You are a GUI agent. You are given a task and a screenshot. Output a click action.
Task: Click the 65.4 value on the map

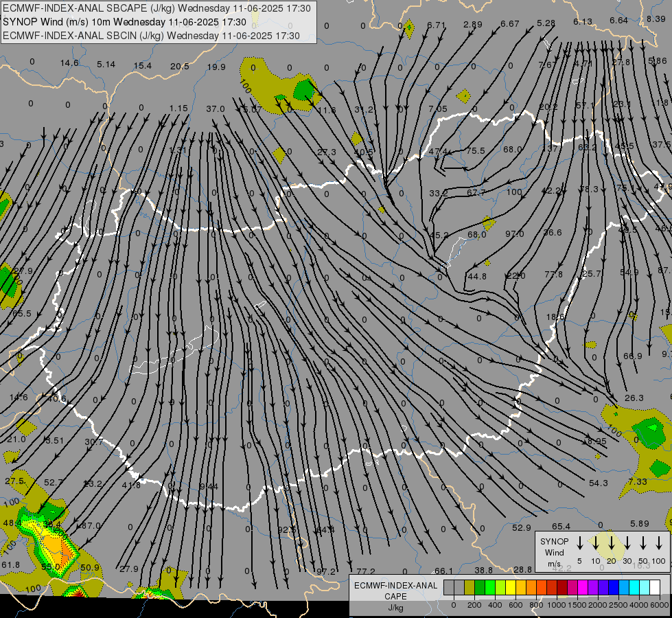coord(561,526)
